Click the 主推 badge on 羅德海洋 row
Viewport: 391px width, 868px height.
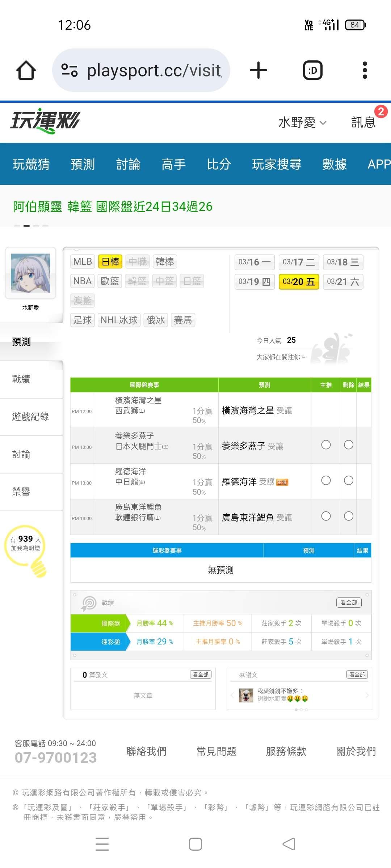click(x=282, y=482)
